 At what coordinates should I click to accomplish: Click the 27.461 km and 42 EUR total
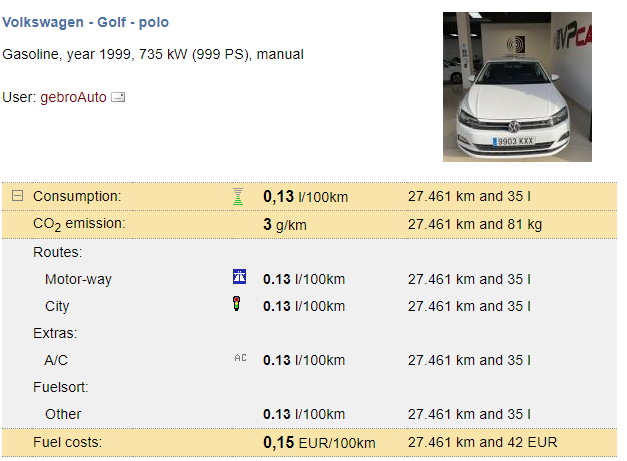482,442
